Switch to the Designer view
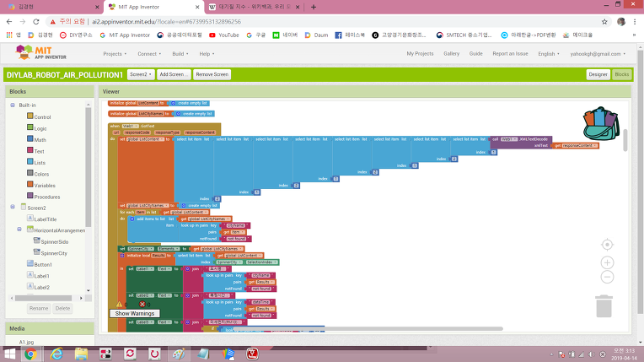The width and height of the screenshot is (644, 362). tap(598, 74)
